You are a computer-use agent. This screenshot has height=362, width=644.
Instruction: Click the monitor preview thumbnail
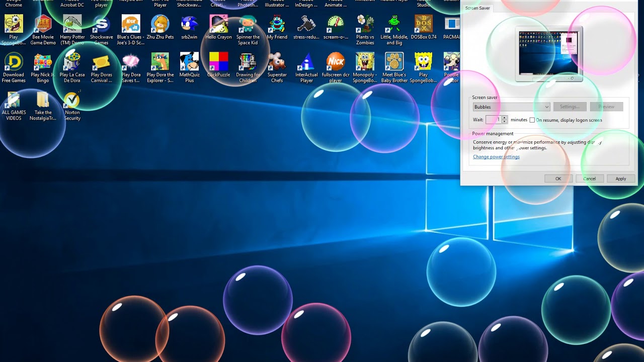(x=548, y=53)
